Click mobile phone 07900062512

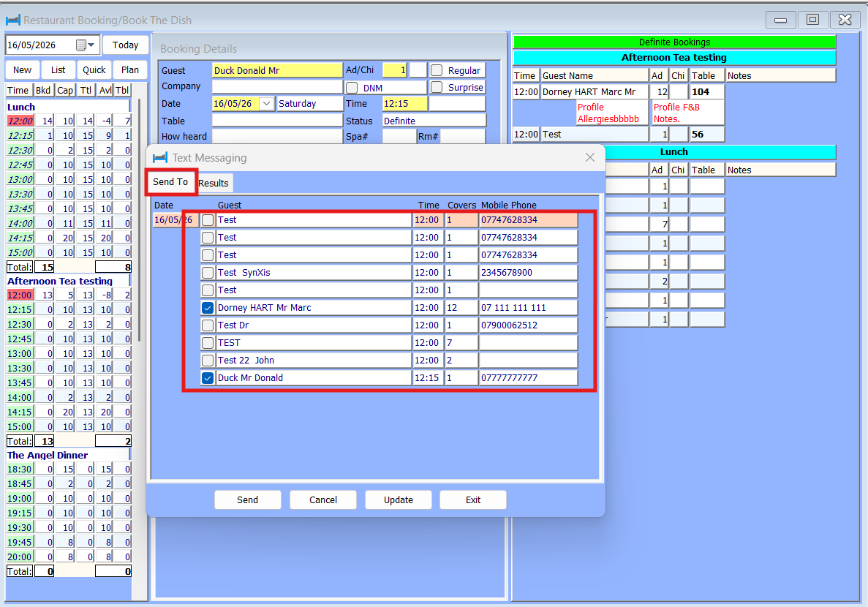click(x=528, y=325)
